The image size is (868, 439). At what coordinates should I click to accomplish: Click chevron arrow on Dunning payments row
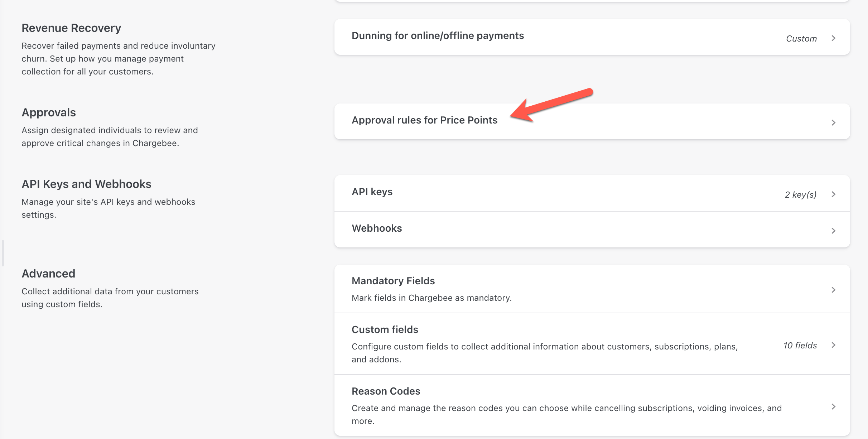tap(833, 38)
